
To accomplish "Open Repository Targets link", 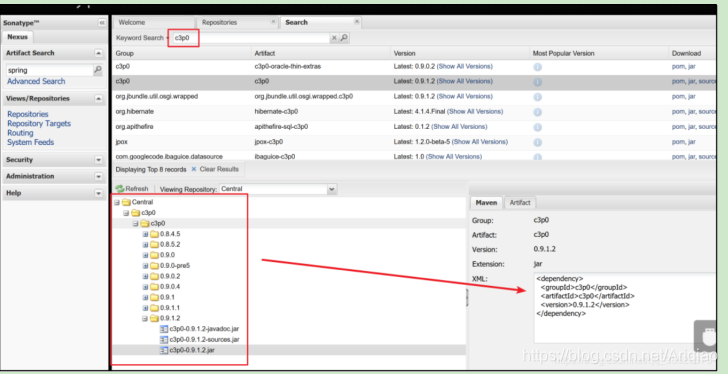I will [x=39, y=124].
